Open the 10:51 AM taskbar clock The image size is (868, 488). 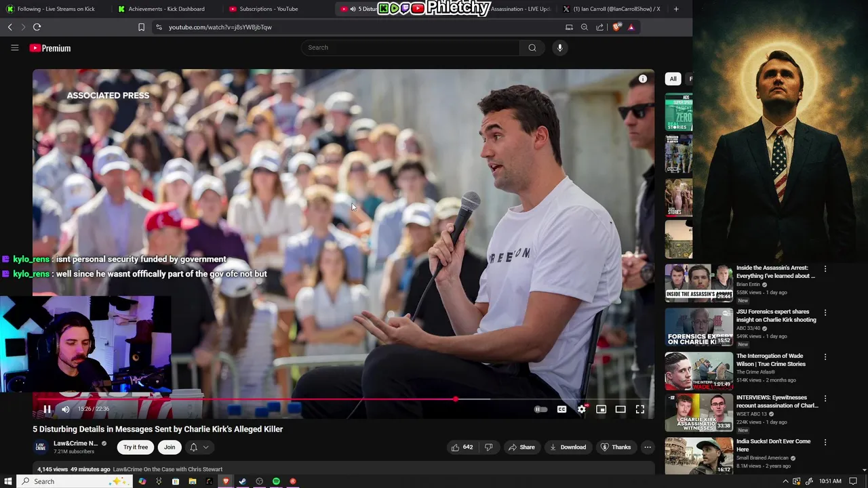[830, 481]
